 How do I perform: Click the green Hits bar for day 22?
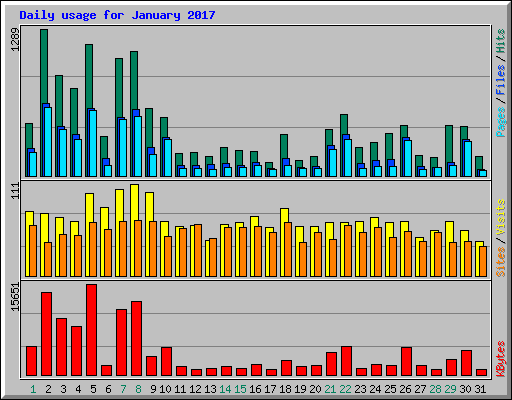344,124
